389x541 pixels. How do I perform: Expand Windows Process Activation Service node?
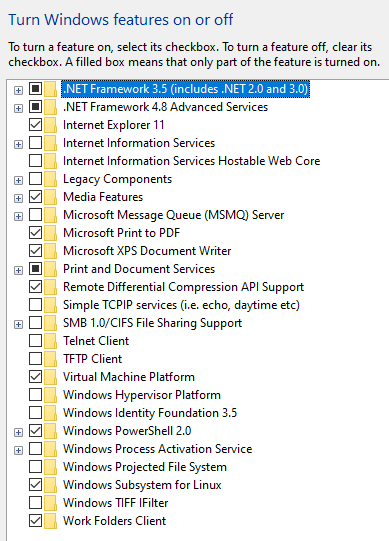pos(18,450)
